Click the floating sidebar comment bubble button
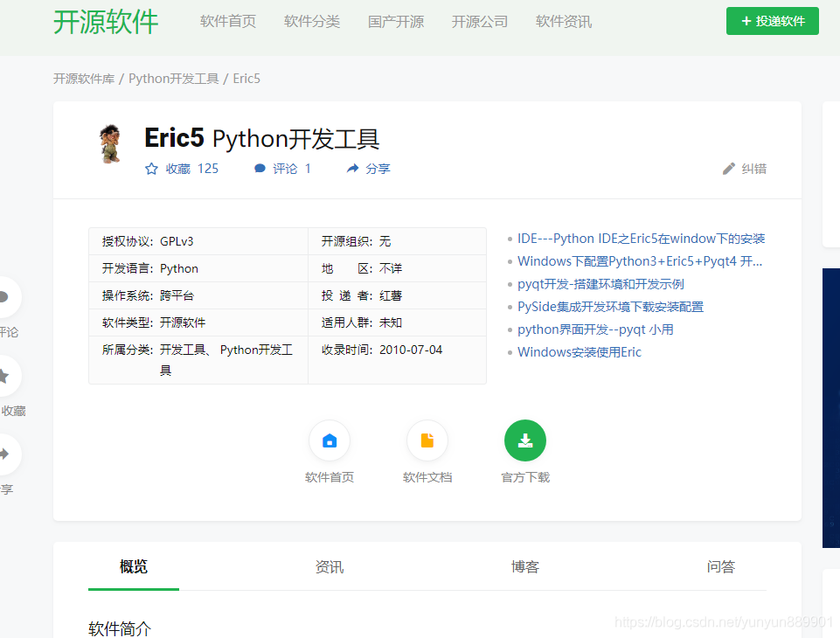Image resolution: width=840 pixels, height=638 pixels. point(5,297)
